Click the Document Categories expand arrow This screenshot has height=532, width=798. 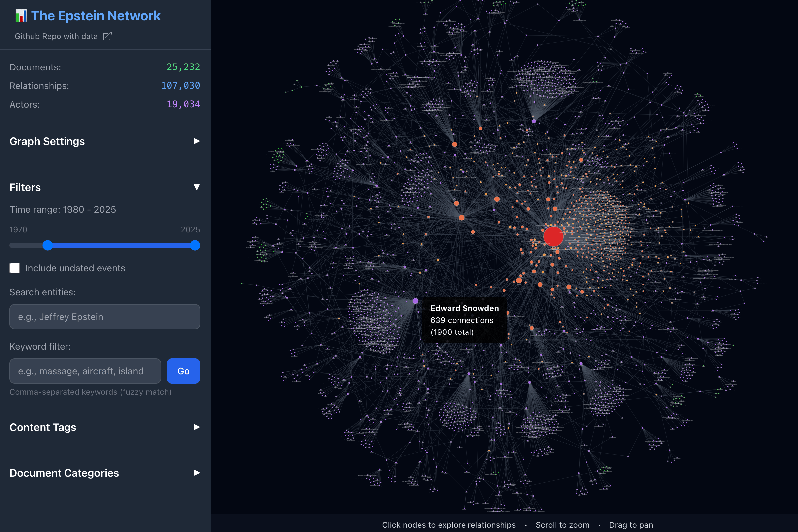(197, 473)
